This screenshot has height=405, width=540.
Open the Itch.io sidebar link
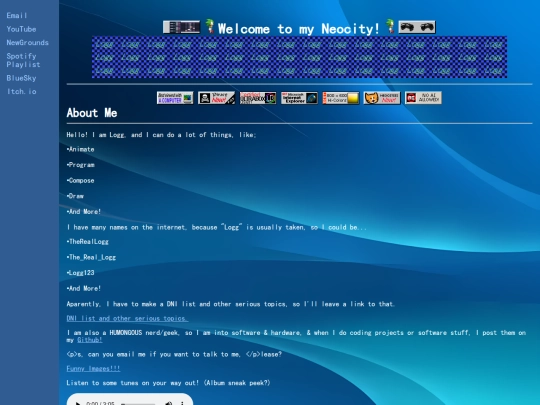pos(21,92)
